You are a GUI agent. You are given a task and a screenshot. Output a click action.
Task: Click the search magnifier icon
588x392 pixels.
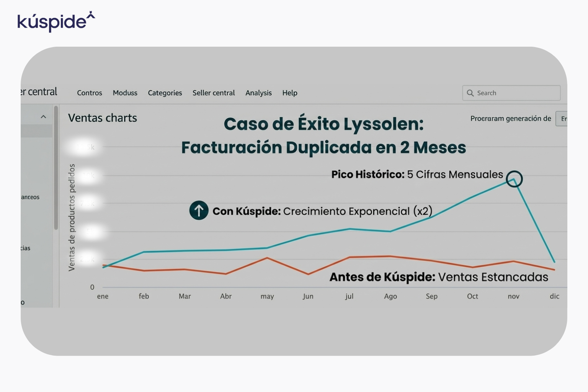pos(471,93)
